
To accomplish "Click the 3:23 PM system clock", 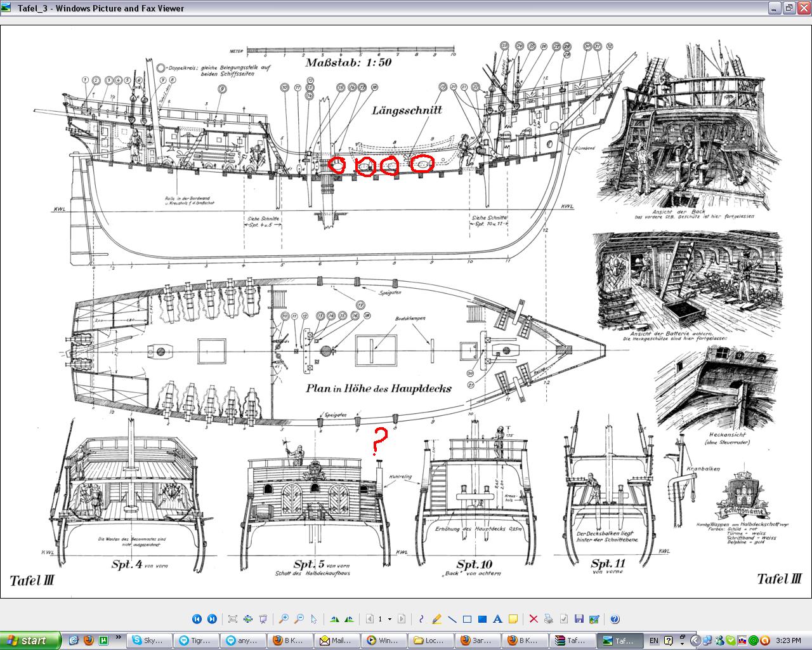I will 789,640.
